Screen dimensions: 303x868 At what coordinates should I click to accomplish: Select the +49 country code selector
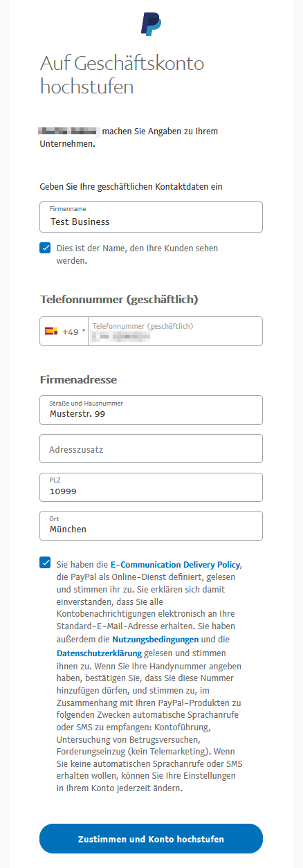coord(64,332)
